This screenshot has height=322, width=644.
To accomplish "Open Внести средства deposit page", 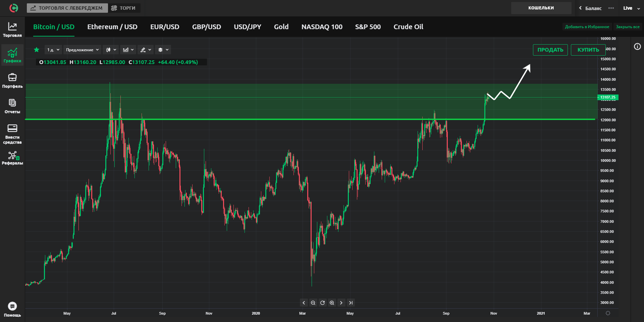I will (12, 134).
